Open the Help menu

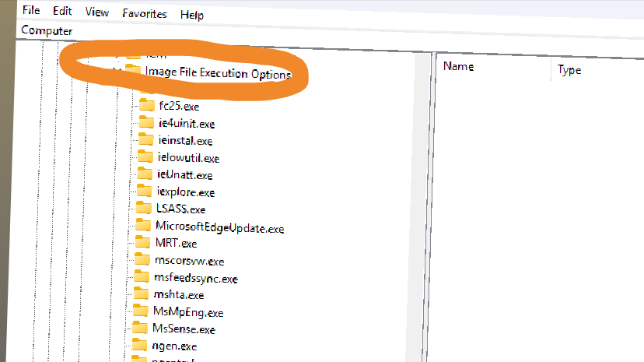click(192, 15)
